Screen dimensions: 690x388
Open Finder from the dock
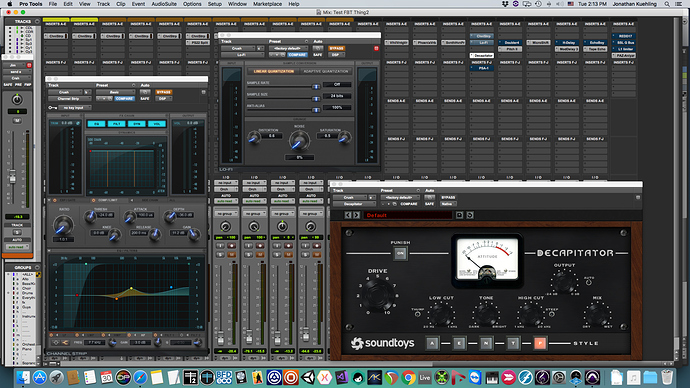pos(23,377)
